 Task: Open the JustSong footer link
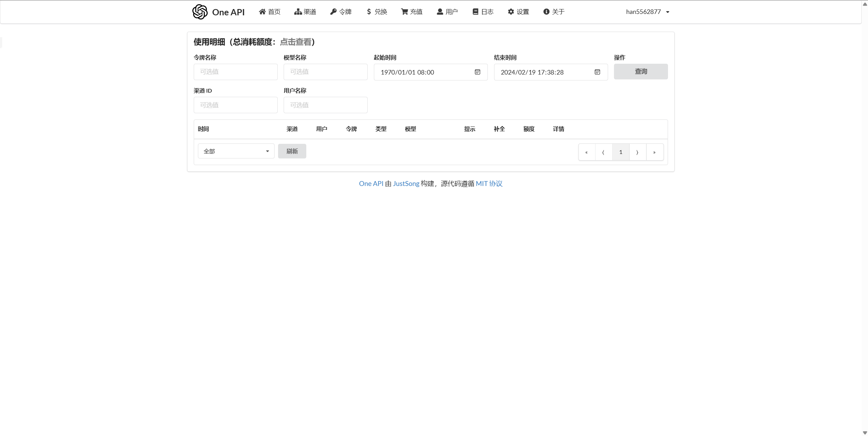406,184
